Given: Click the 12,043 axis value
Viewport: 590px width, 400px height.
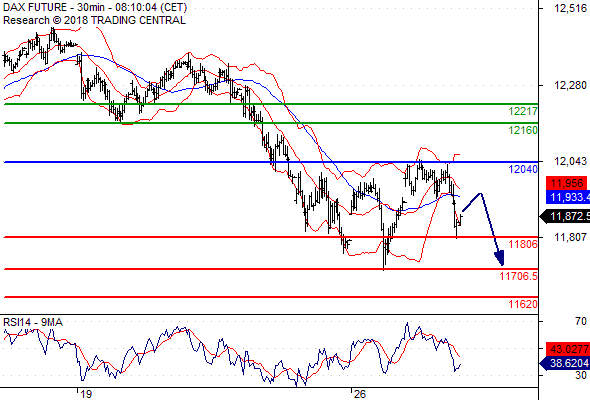Looking at the screenshot, I should (570, 161).
